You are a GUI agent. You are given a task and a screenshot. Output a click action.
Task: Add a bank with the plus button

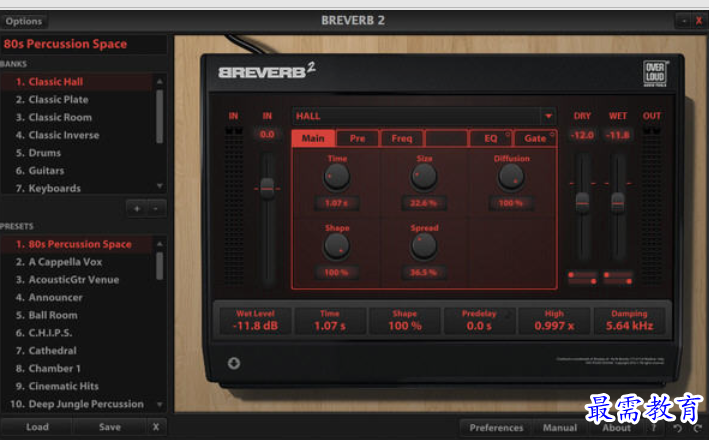(x=137, y=208)
